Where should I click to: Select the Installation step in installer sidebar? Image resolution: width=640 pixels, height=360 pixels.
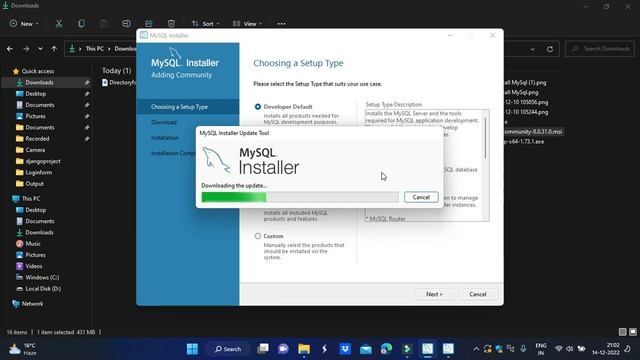(x=165, y=138)
